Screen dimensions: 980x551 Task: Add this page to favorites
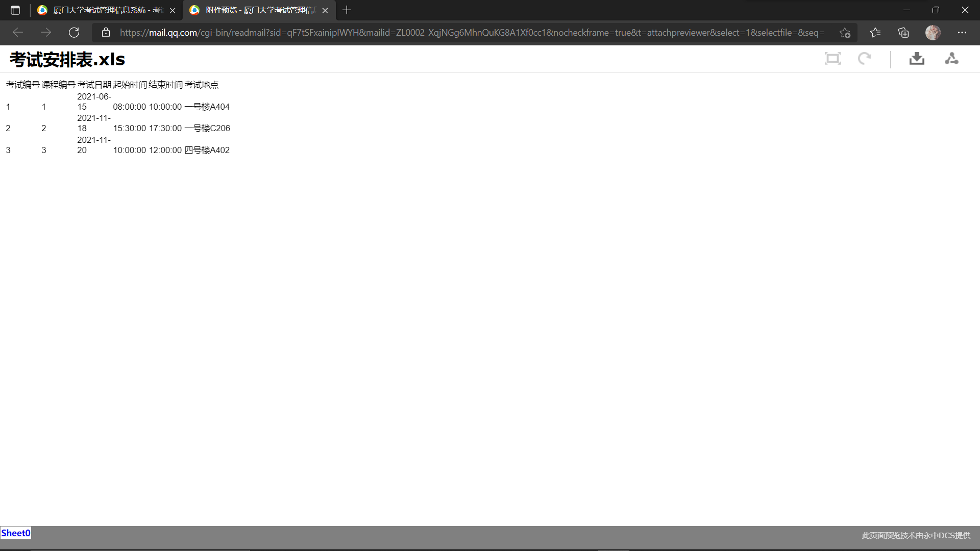click(845, 33)
